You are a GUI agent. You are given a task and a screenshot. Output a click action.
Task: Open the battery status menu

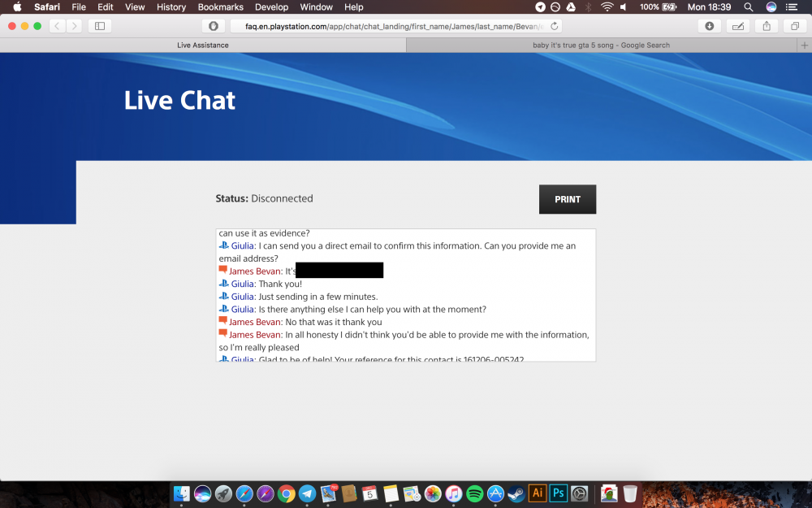pyautogui.click(x=659, y=7)
